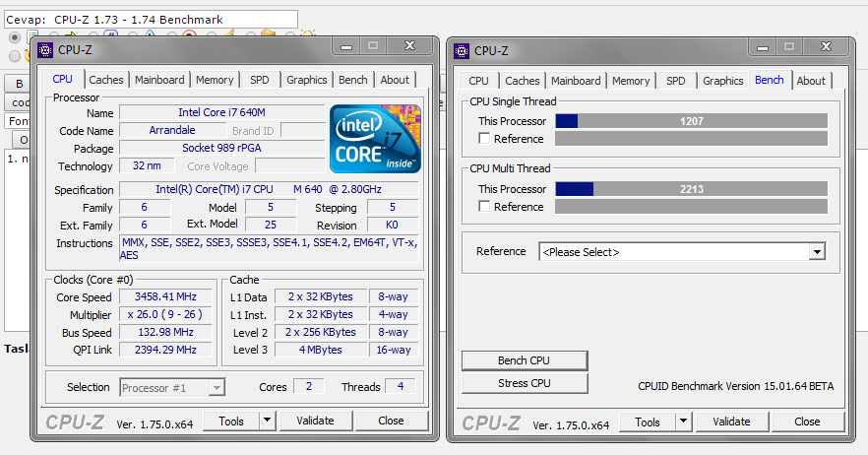Screen dimensions: 868x455
Task: Click the Ext. Model value '25'
Action: click(270, 225)
